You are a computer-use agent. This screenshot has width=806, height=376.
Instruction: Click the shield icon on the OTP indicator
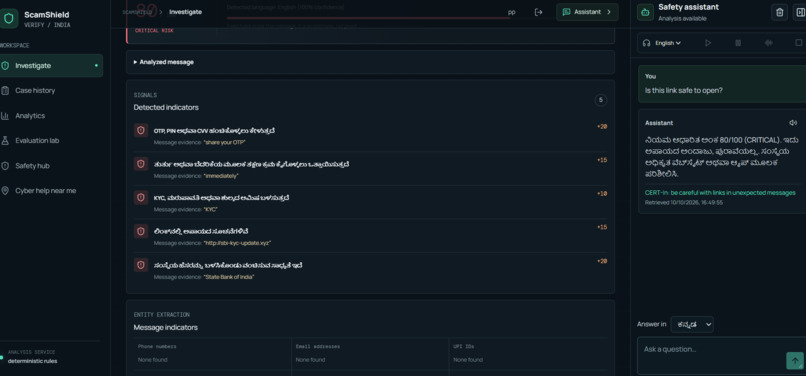tap(141, 131)
